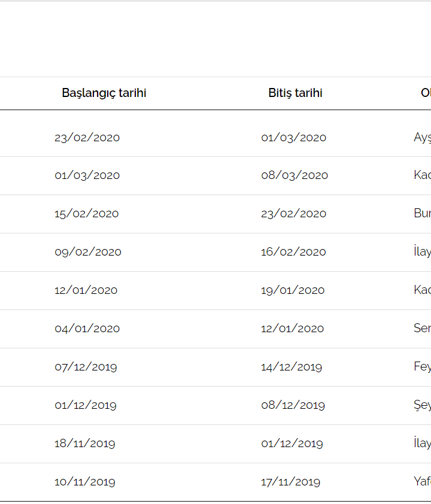431x504 pixels.
Task: Click start date 15/02/2020 cell
Action: point(86,214)
